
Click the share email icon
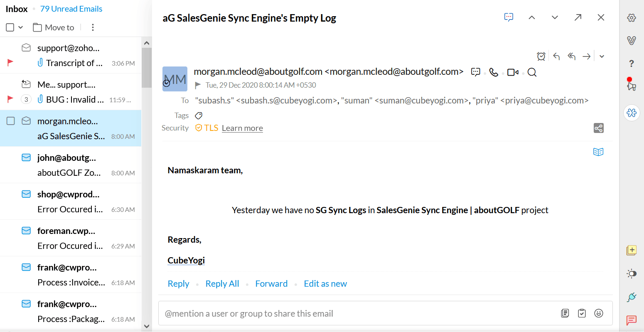tap(598, 128)
